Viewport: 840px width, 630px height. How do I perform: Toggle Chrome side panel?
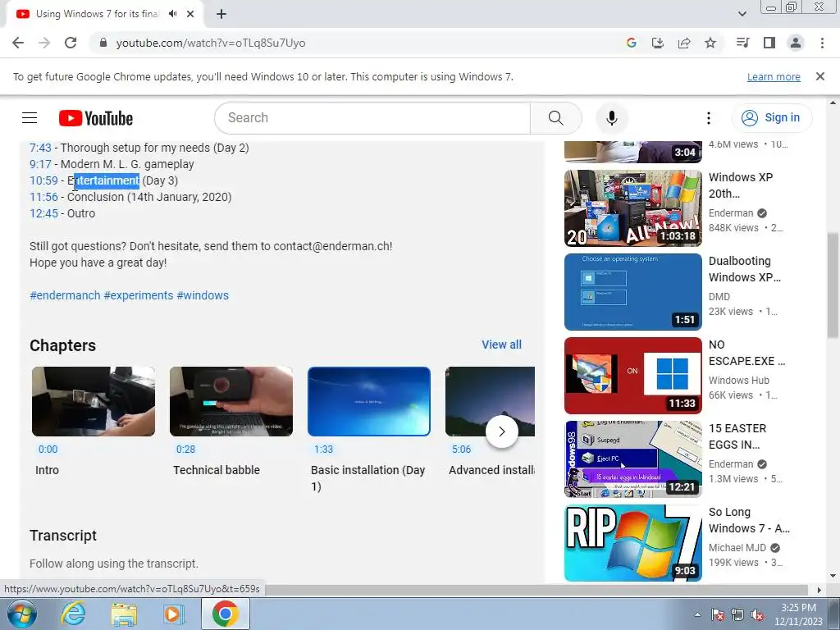point(769,43)
